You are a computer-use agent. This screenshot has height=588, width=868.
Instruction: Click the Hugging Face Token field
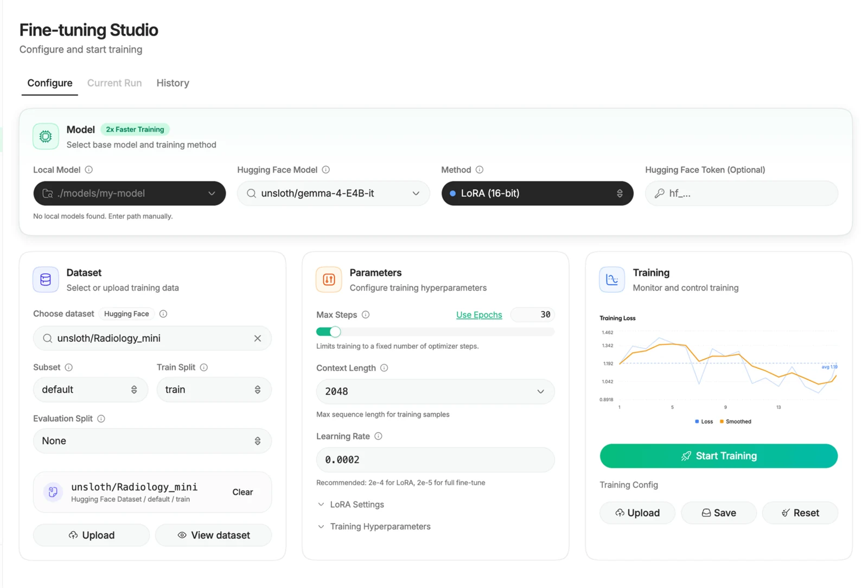coord(742,194)
